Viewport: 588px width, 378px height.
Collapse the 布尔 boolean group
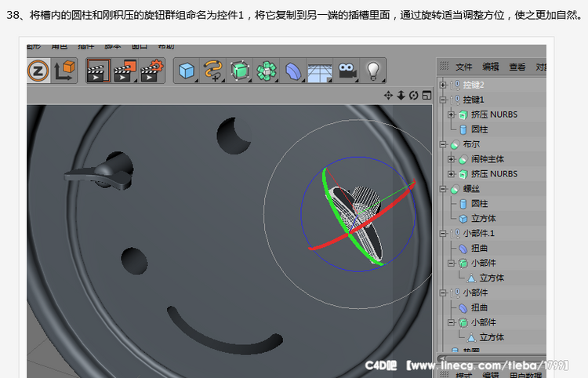(443, 144)
